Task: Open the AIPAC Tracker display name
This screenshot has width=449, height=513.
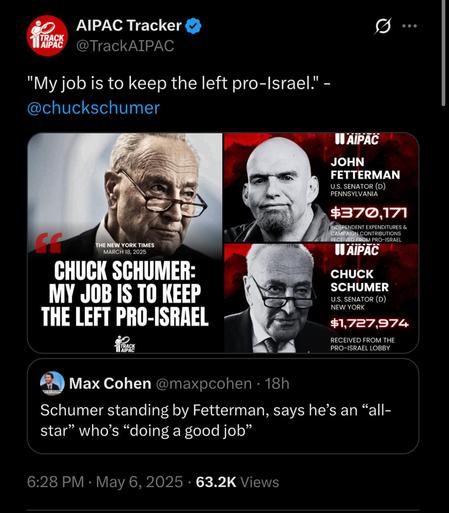Action: click(129, 26)
